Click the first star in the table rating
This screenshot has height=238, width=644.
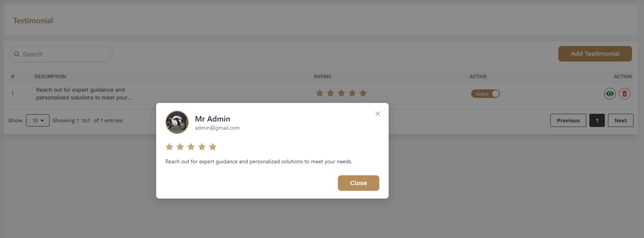tap(320, 93)
